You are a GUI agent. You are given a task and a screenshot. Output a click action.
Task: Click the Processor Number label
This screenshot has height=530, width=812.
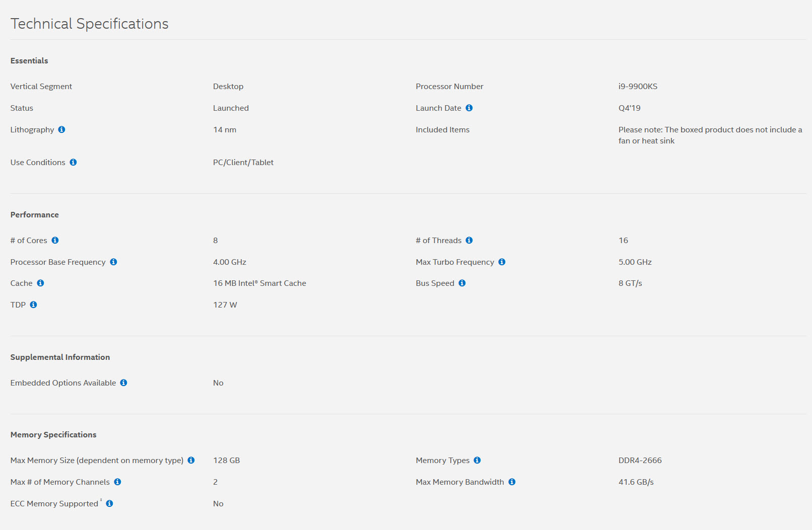tap(450, 86)
